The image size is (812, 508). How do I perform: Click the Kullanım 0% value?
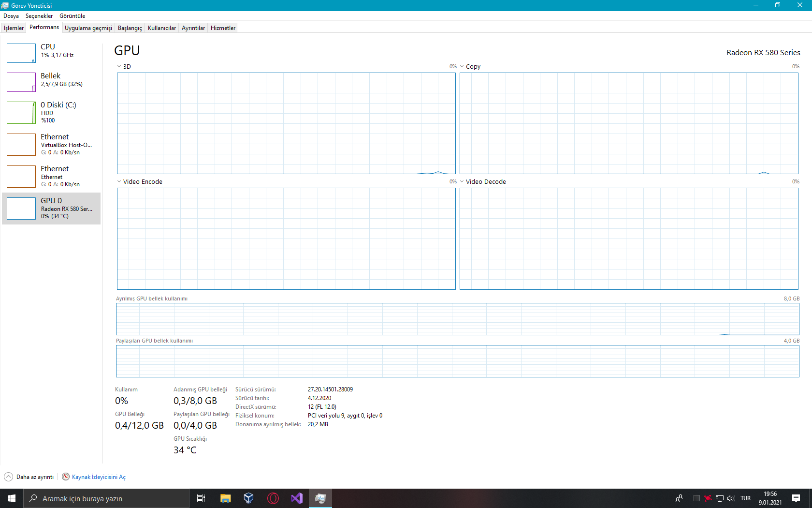pos(121,401)
